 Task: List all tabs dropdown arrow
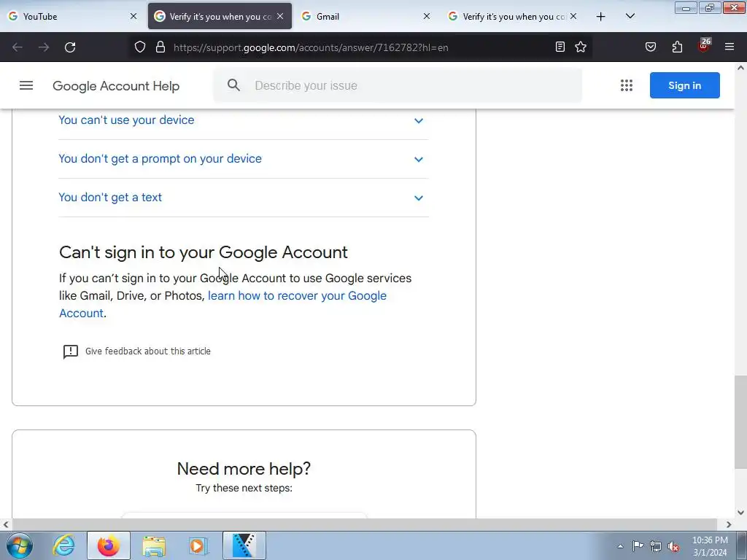630,16
